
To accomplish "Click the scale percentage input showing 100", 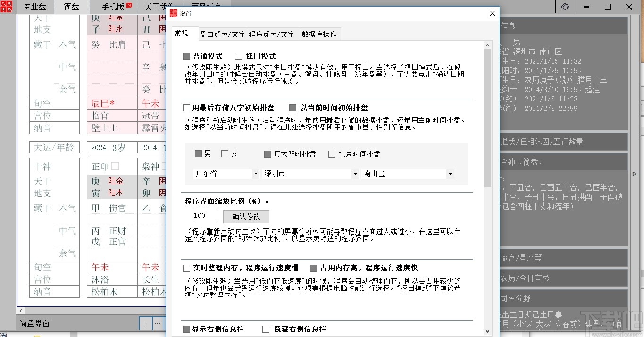I will pyautogui.click(x=205, y=216).
